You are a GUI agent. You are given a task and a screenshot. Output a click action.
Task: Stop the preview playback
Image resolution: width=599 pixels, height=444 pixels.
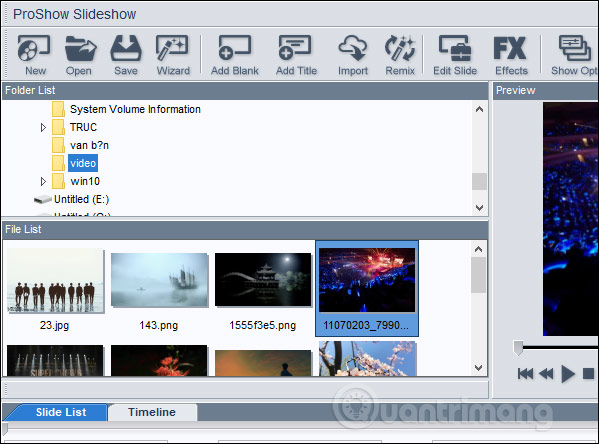(x=588, y=373)
